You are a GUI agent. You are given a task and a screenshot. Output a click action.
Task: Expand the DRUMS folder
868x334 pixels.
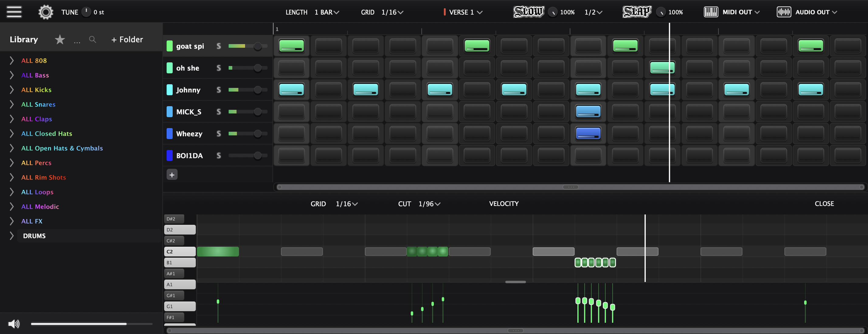[x=12, y=235]
